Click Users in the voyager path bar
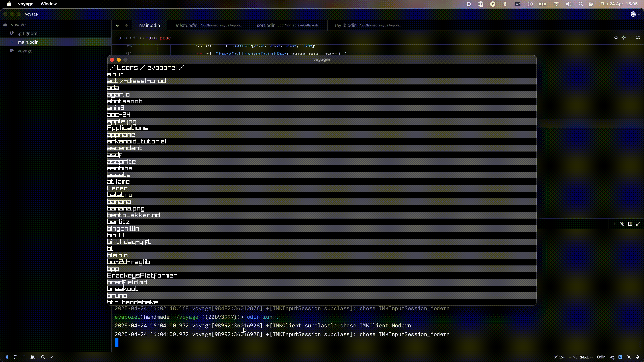The width and height of the screenshot is (644, 362). (x=127, y=68)
